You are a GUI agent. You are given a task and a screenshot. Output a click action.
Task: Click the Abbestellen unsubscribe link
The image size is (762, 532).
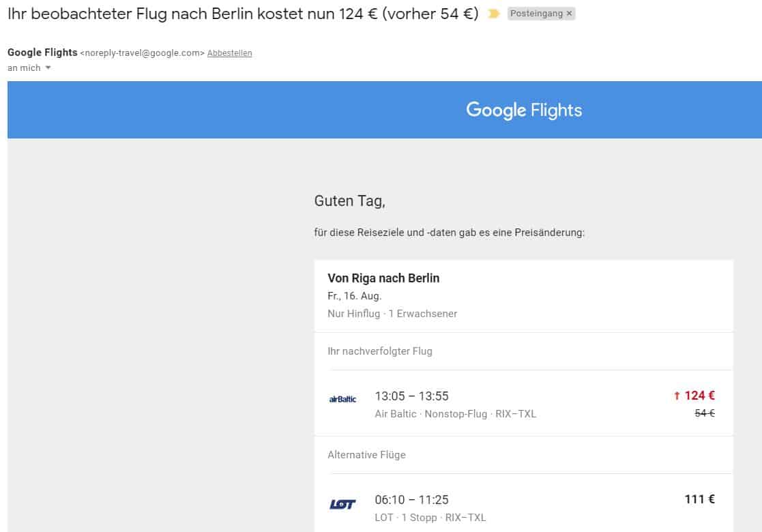pyautogui.click(x=229, y=53)
